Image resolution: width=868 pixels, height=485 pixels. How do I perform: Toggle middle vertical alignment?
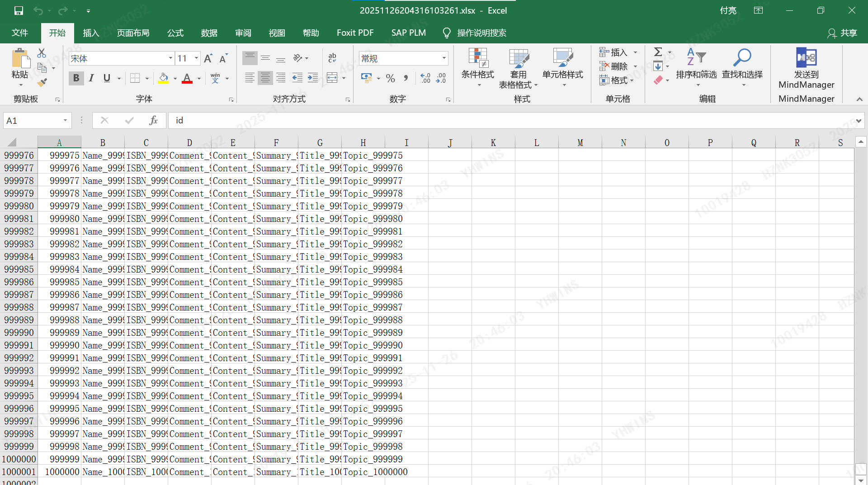(265, 58)
